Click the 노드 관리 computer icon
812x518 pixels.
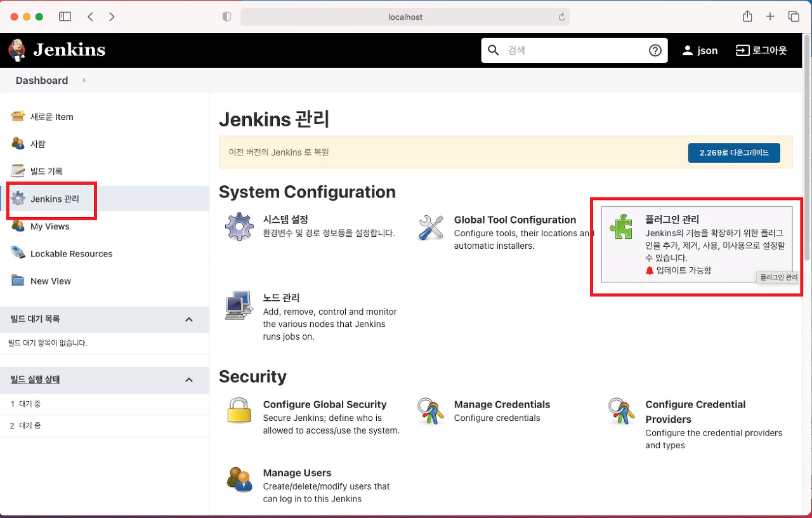tap(239, 305)
